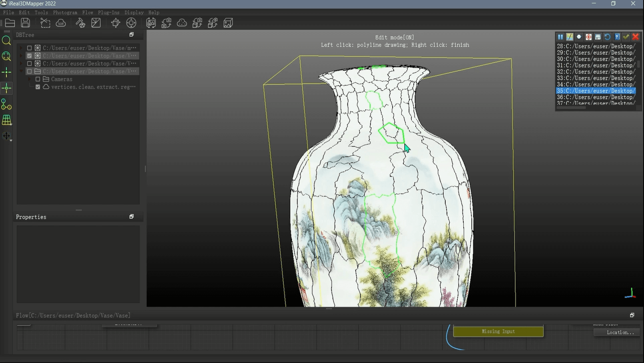
Task: Click the SOR cloud filter icon
Action: [61, 23]
